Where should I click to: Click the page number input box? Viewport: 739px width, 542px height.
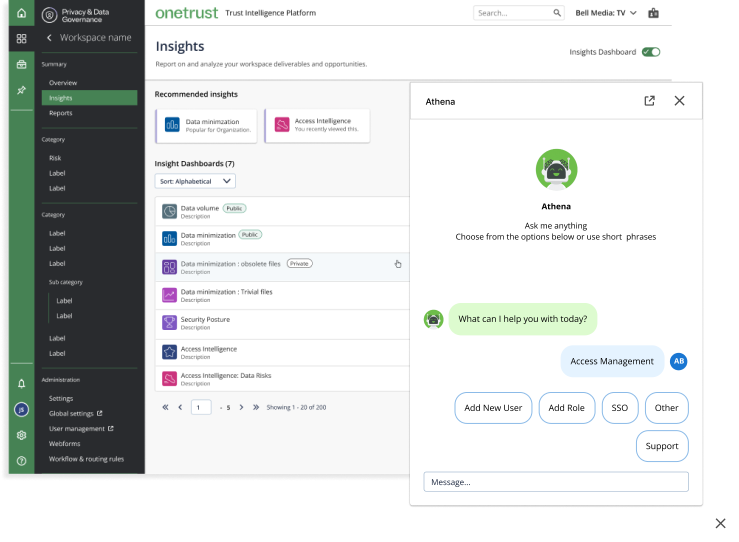pyautogui.click(x=201, y=407)
